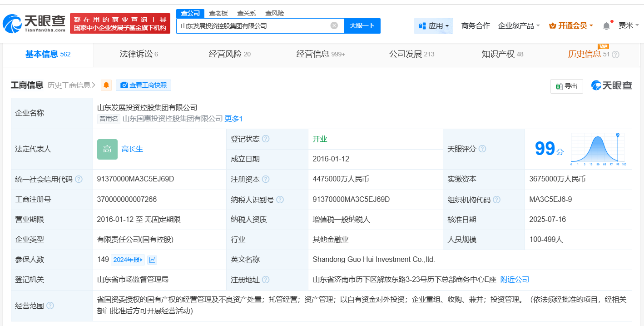Select registration number 370000000007266
Viewport: 644px width, 326px height.
[127, 199]
